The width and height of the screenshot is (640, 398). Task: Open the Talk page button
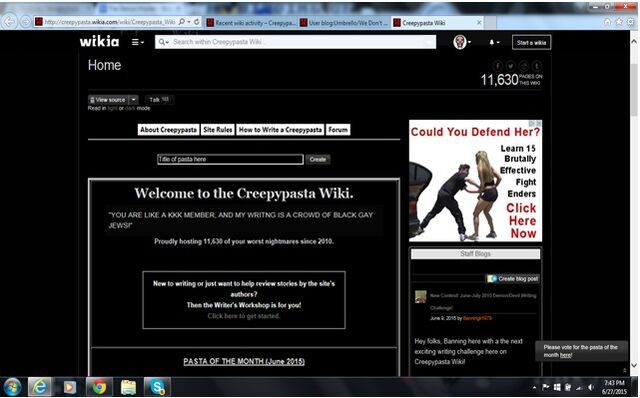159,100
